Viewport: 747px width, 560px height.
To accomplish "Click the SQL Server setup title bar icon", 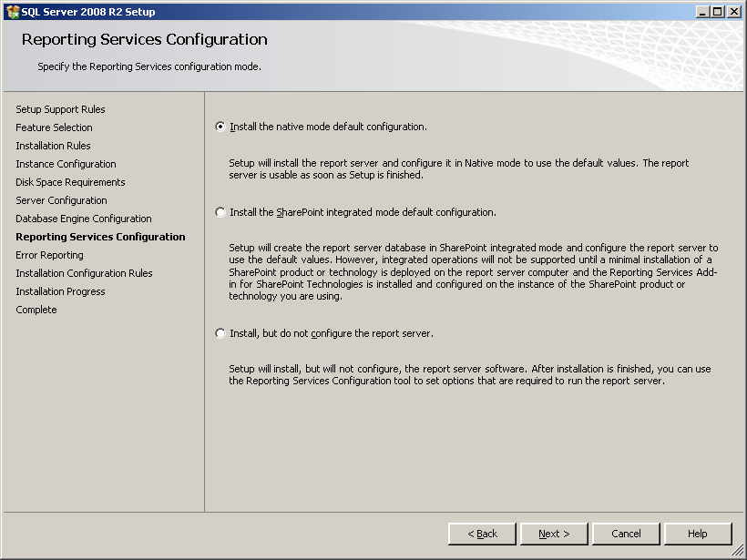I will pyautogui.click(x=13, y=12).
